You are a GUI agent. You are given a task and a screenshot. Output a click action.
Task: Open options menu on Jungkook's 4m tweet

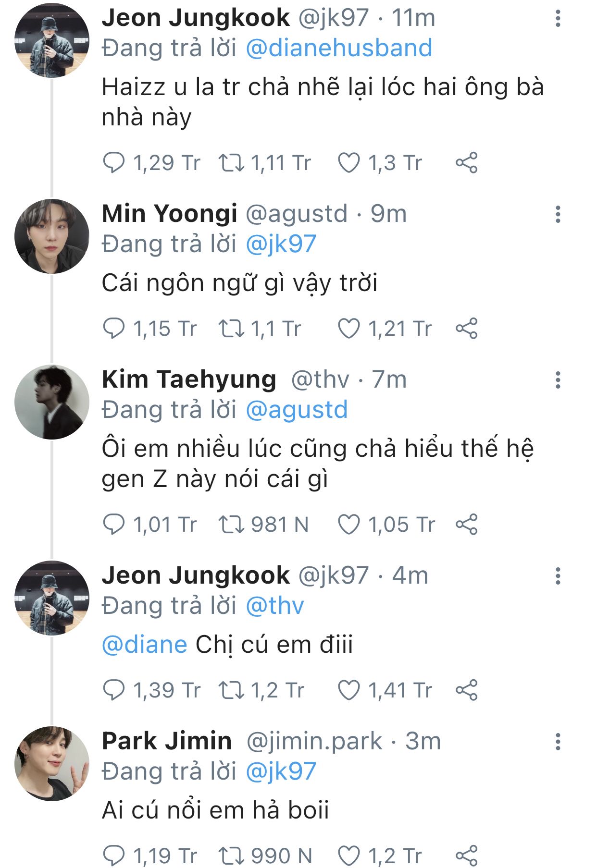tap(558, 575)
